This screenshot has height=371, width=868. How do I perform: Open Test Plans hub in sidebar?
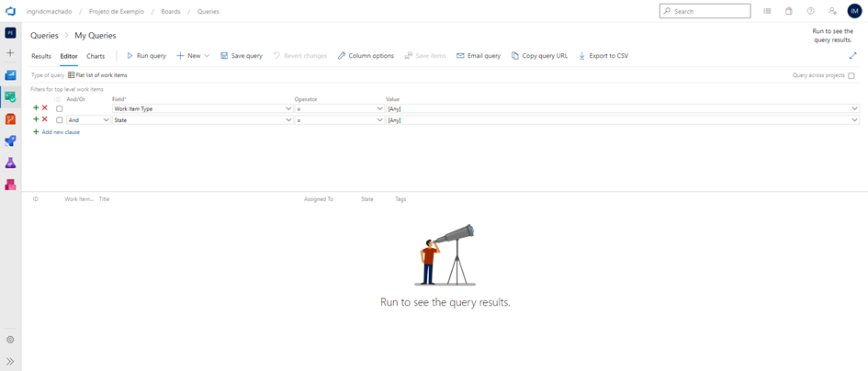pyautogui.click(x=10, y=163)
